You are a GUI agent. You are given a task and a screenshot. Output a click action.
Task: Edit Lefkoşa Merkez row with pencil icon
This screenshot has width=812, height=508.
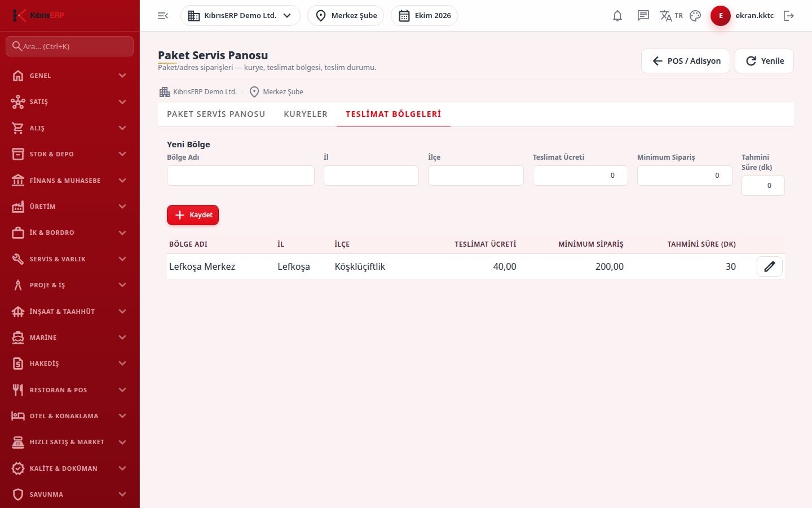[x=770, y=266]
